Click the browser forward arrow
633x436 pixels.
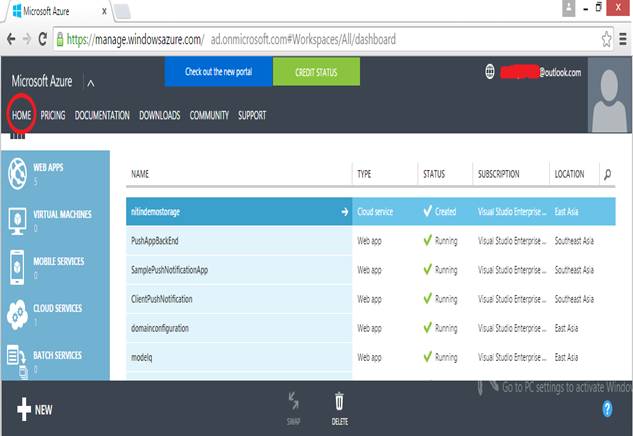(27, 39)
